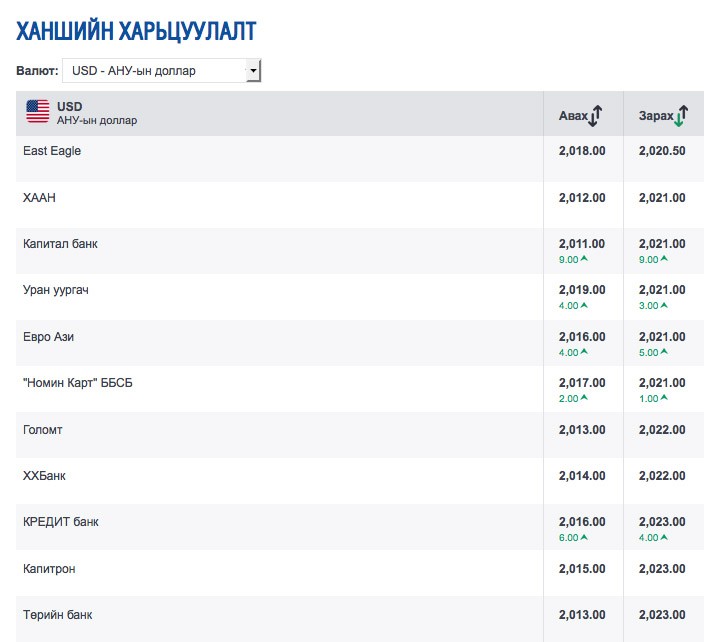Click Капитал банк bank name
Screen dimensions: 705x642
pos(60,244)
